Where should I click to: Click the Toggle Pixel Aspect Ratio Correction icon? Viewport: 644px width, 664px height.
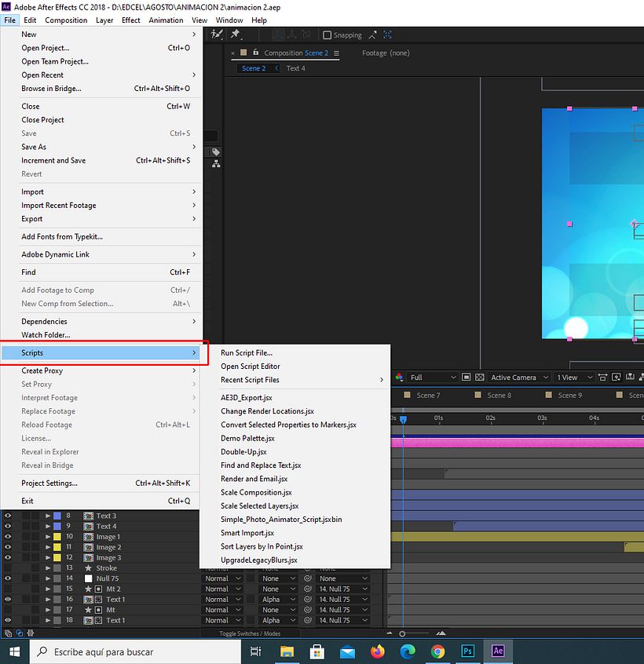coord(603,377)
